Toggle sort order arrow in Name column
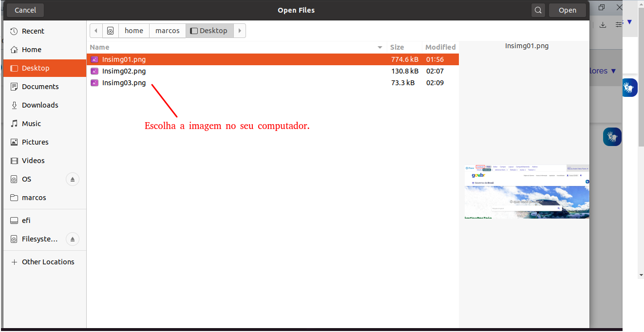 [x=380, y=47]
